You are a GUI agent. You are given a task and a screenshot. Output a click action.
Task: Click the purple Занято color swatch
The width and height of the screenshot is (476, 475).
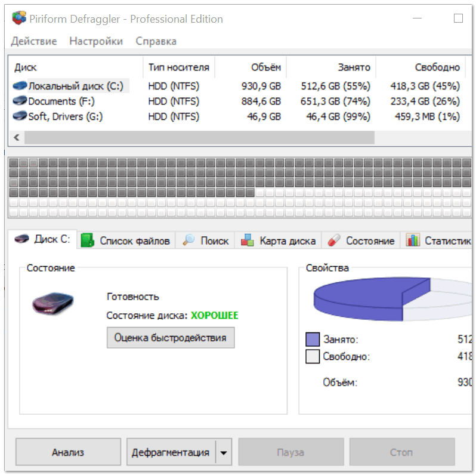pos(313,339)
